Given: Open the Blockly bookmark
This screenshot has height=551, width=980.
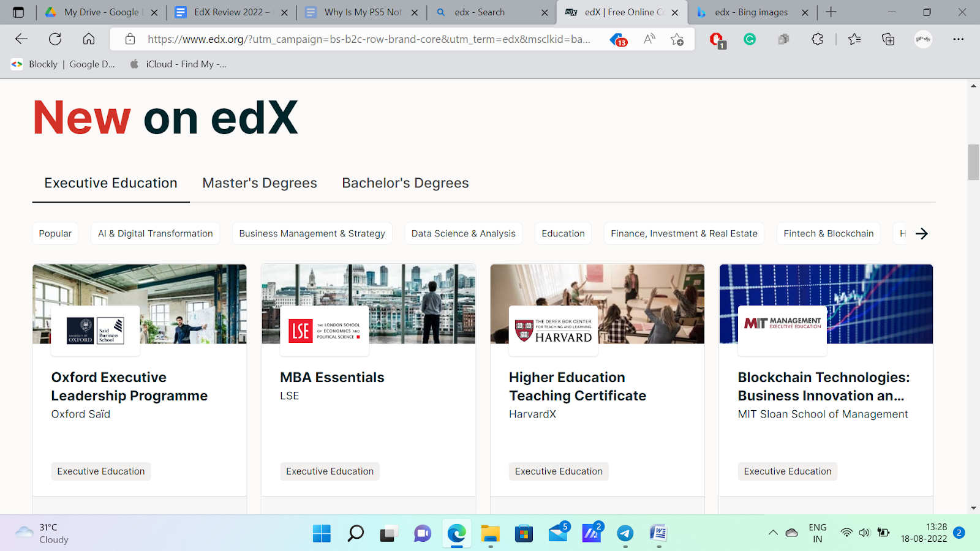Looking at the screenshot, I should (x=34, y=64).
